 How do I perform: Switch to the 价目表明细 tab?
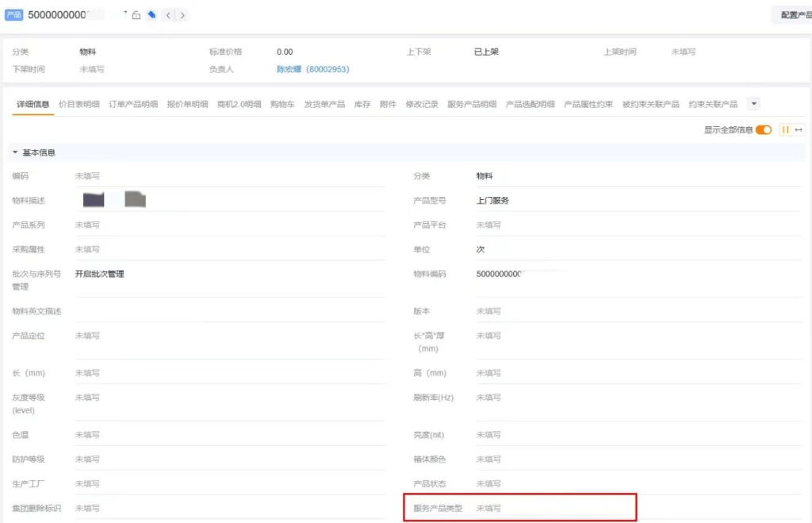click(79, 105)
